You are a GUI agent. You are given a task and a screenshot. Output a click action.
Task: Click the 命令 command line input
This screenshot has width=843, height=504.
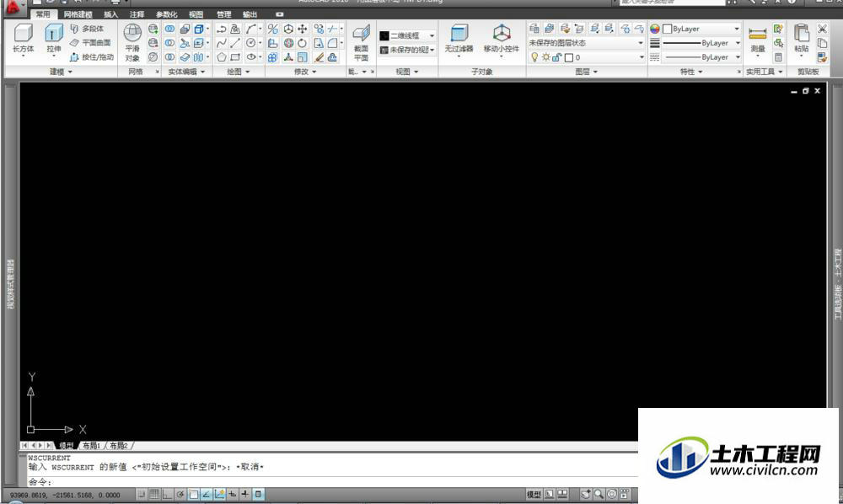[x=333, y=482]
